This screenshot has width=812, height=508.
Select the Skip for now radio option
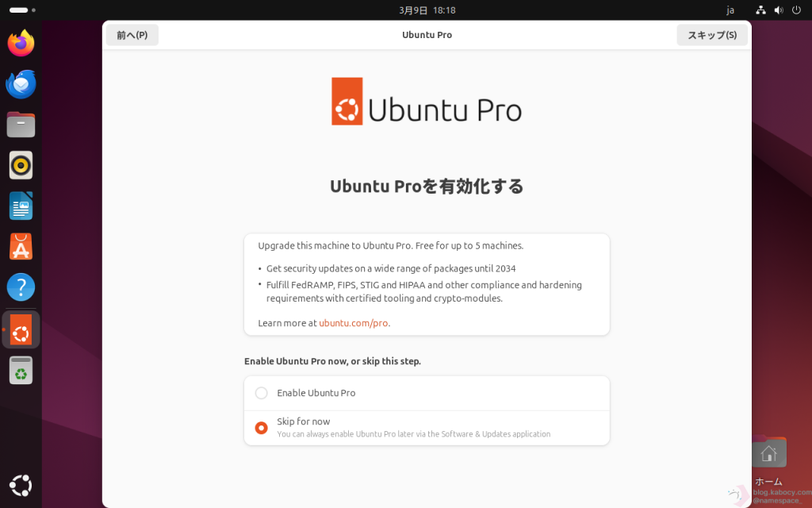click(x=261, y=428)
